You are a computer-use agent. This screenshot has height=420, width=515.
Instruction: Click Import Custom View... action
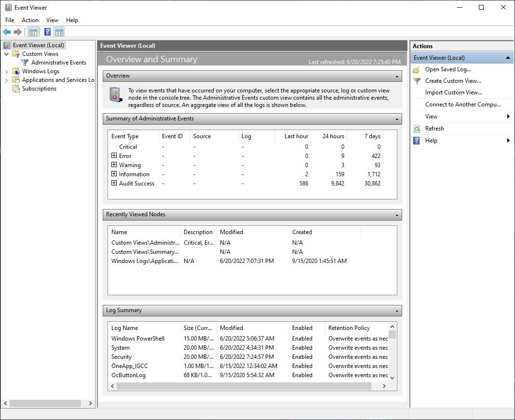[x=454, y=92]
